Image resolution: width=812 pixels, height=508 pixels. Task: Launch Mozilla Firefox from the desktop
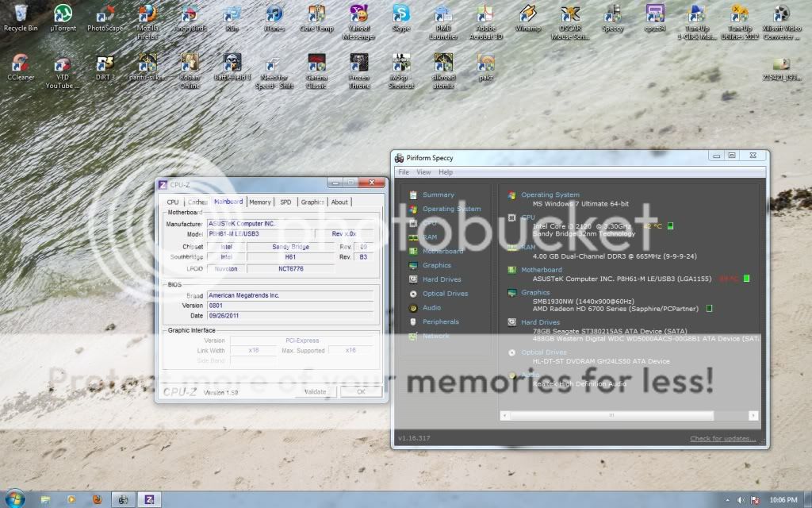click(147, 21)
